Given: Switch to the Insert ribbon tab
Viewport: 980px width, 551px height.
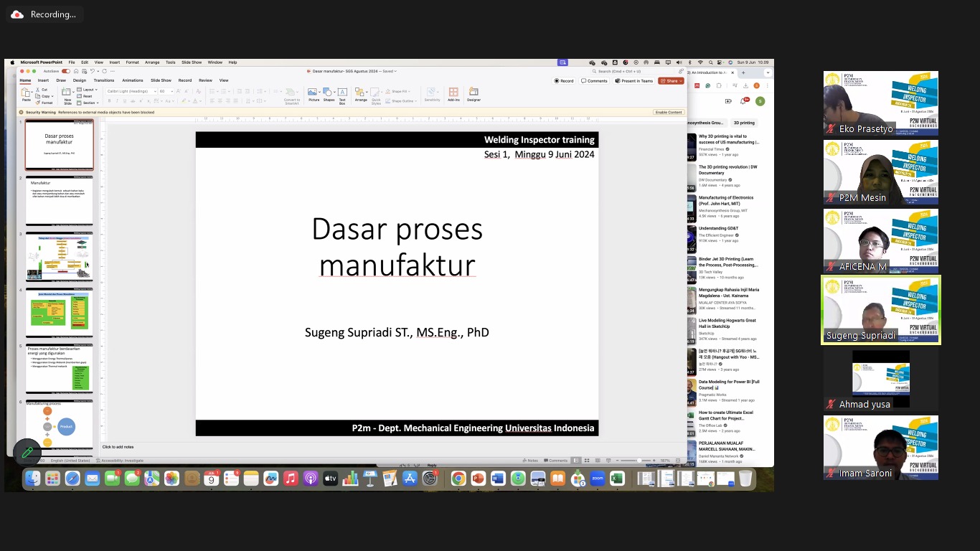Looking at the screenshot, I should tap(43, 80).
